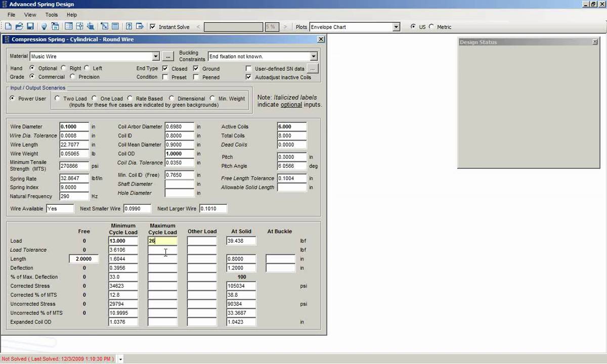Image resolution: width=607 pixels, height=364 pixels.
Task: Click the step progress bar
Action: coord(233,27)
